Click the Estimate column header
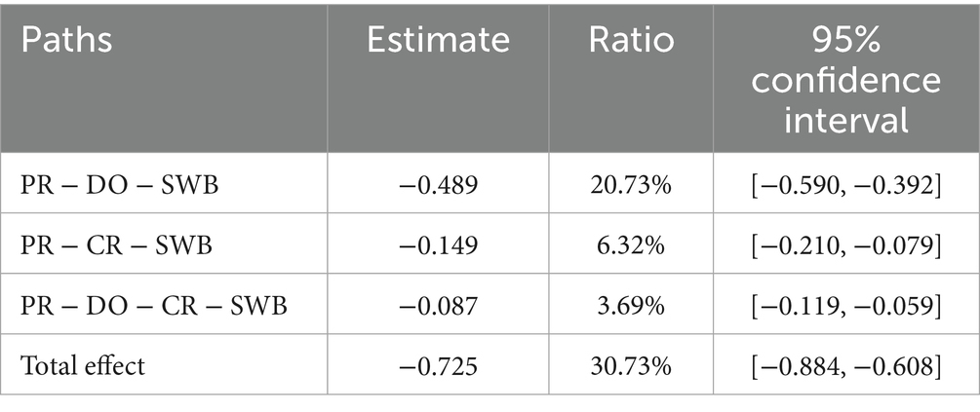 point(438,40)
